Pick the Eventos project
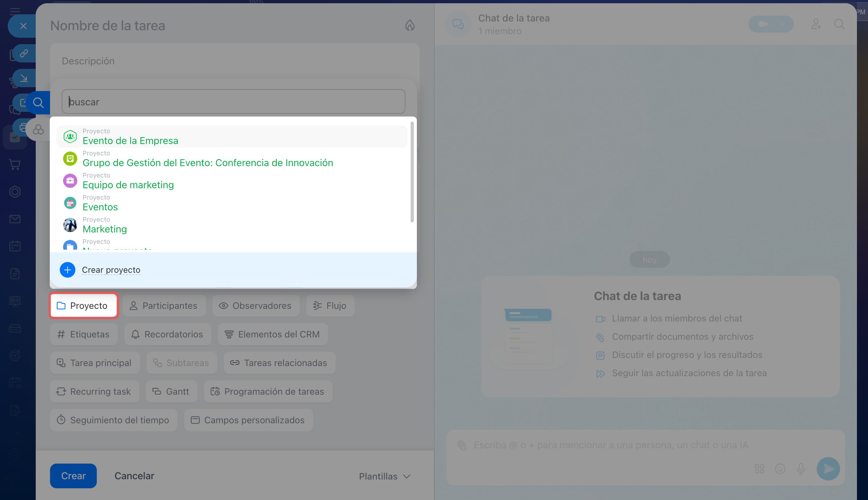Image resolution: width=868 pixels, height=500 pixels. pos(232,203)
